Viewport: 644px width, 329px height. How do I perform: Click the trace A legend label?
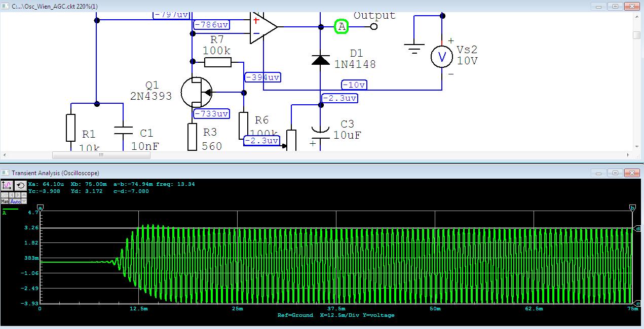pyautogui.click(x=5, y=213)
